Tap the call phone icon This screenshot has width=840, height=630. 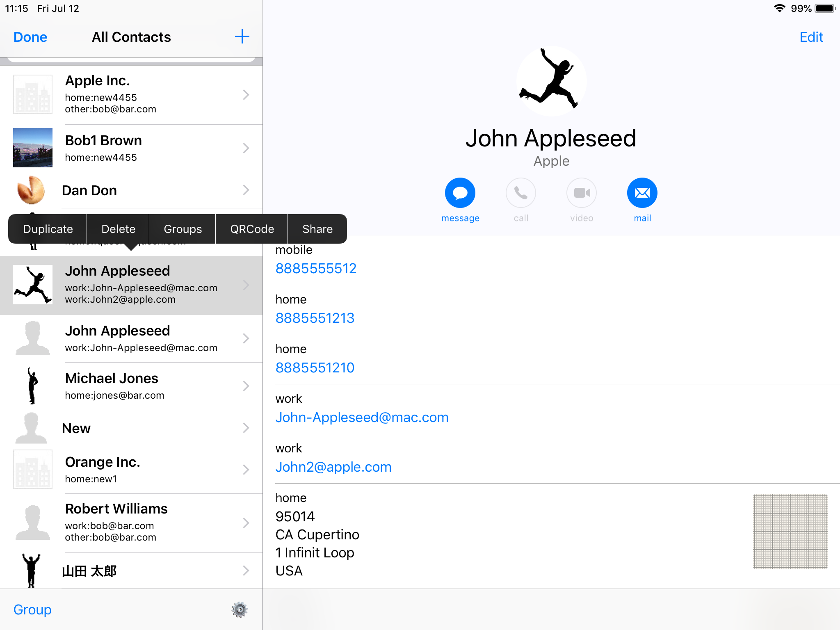[521, 193]
